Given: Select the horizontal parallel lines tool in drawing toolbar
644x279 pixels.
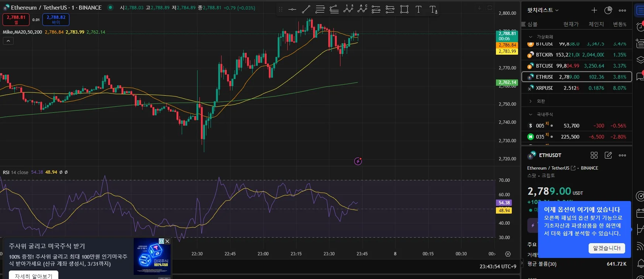Looking at the screenshot, I should pos(320,9).
